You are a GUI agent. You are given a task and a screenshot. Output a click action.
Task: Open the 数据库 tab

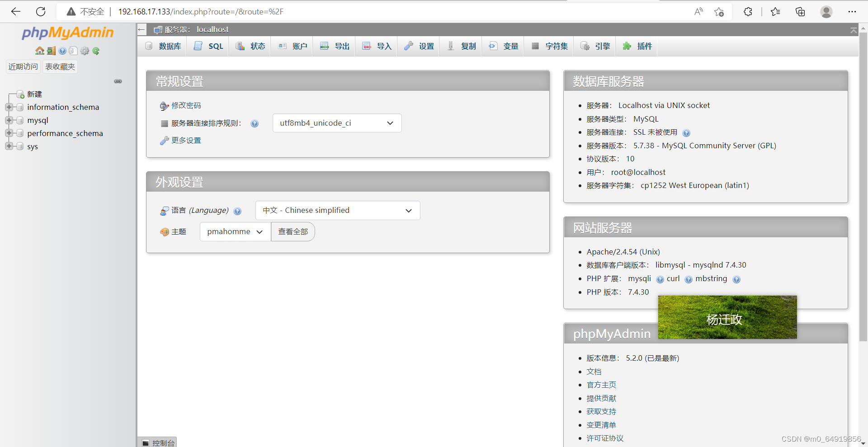tap(162, 46)
